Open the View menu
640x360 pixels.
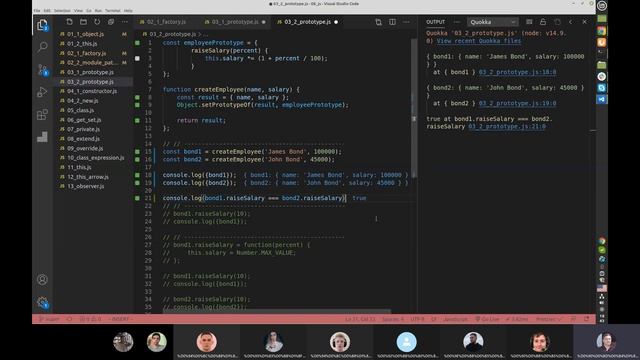pyautogui.click(x=78, y=11)
